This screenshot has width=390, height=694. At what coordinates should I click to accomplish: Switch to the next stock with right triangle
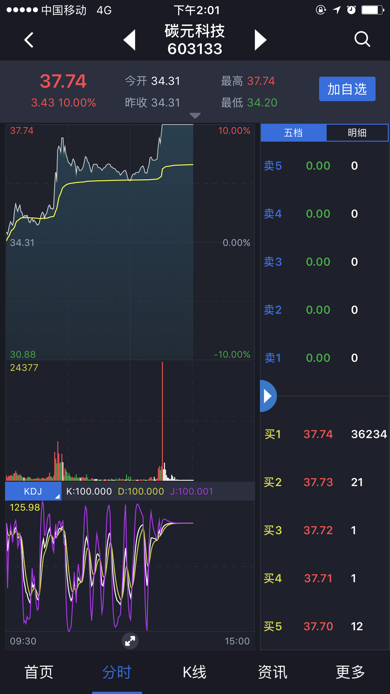(x=260, y=40)
